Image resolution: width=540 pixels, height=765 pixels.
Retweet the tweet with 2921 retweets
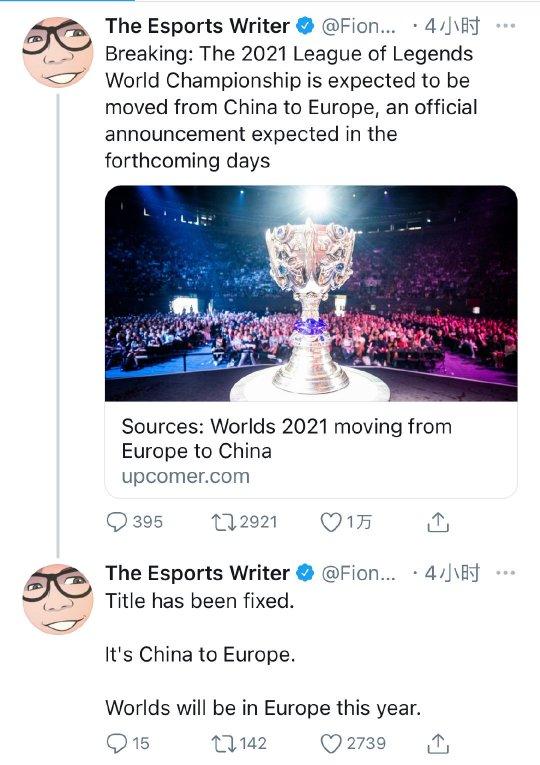[x=224, y=523]
